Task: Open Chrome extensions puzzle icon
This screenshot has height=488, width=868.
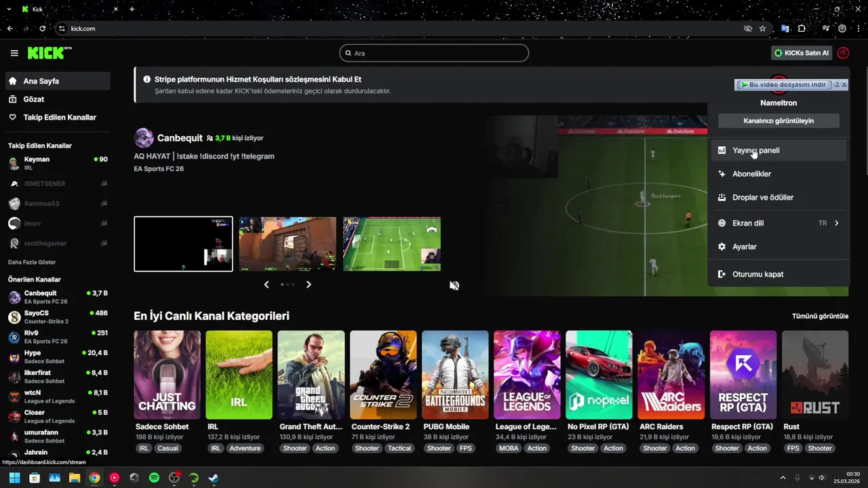Action: pos(802,28)
